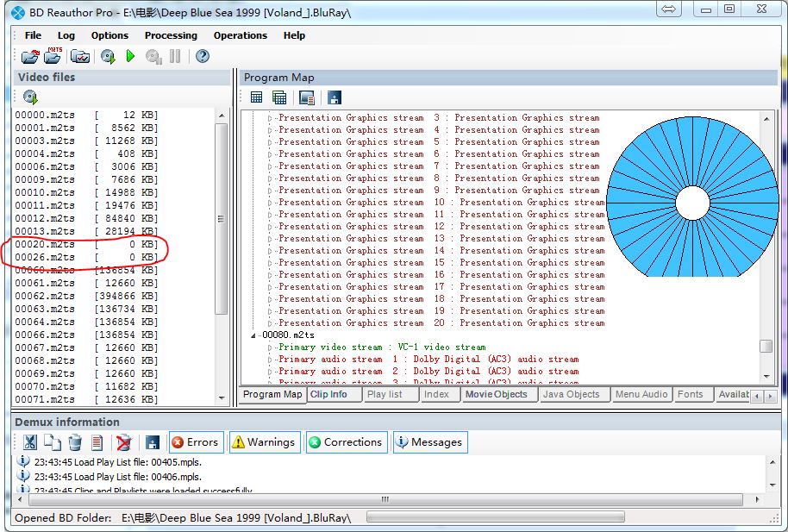The image size is (788, 532).
Task: Open the File menu
Action: [x=33, y=35]
